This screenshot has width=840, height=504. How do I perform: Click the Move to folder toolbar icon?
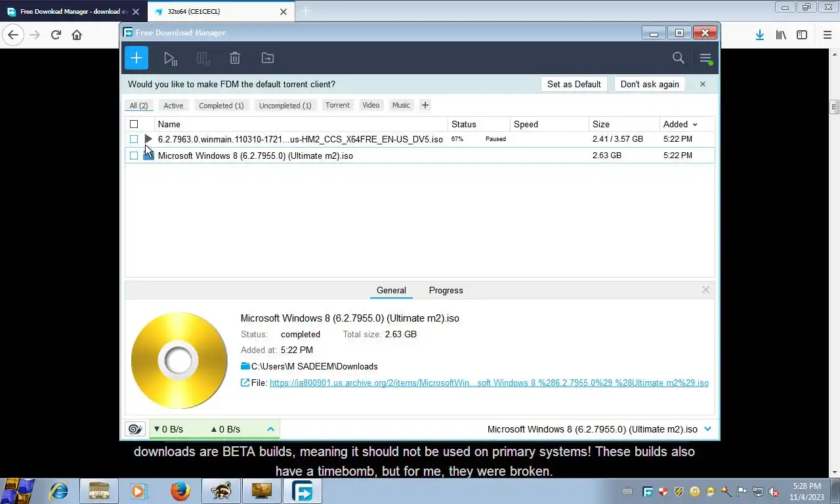tap(268, 58)
